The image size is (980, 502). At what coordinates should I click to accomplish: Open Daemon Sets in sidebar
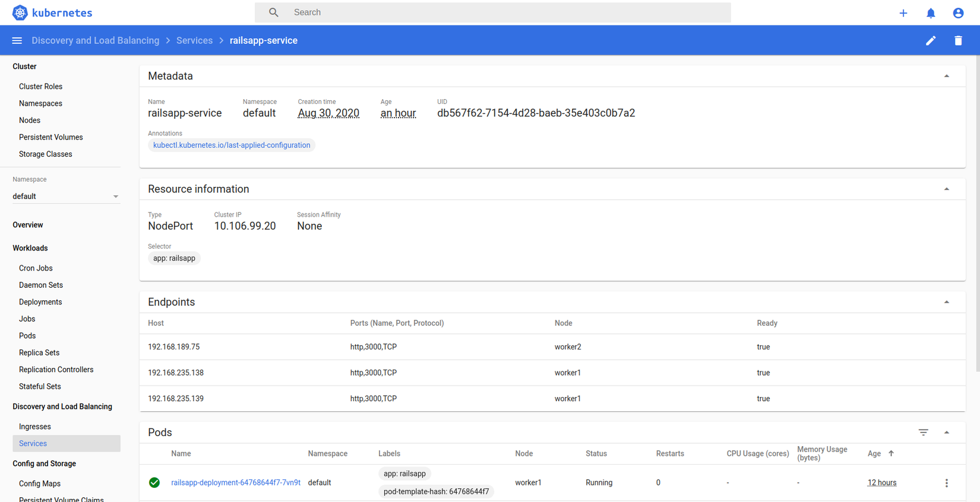(x=41, y=285)
